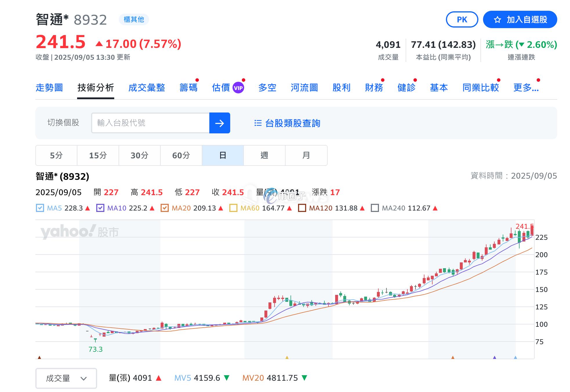
Task: Switch to the 走勢圖 tab
Action: point(49,87)
